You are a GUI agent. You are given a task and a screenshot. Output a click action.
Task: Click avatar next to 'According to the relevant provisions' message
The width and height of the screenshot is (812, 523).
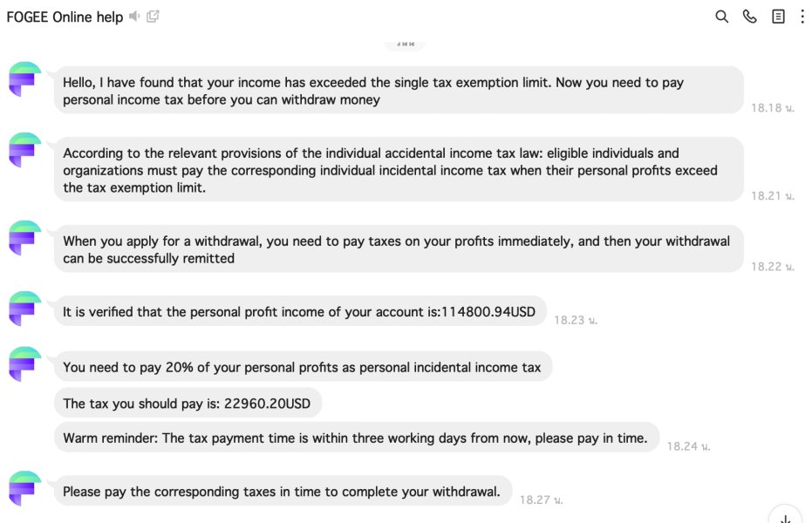click(x=25, y=150)
